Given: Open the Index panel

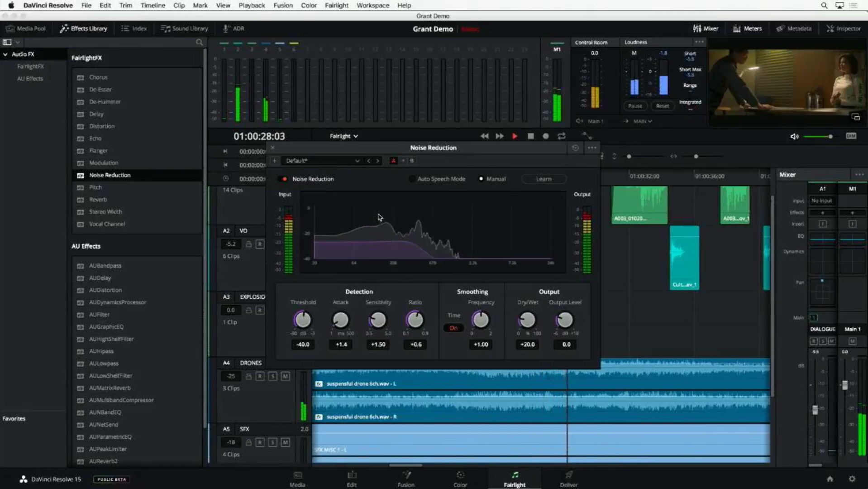Looking at the screenshot, I should click(134, 29).
